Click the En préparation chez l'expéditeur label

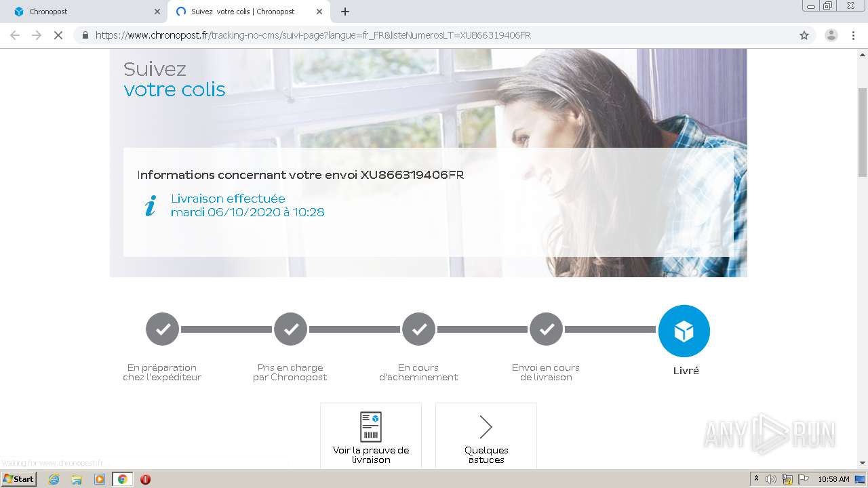(x=162, y=372)
